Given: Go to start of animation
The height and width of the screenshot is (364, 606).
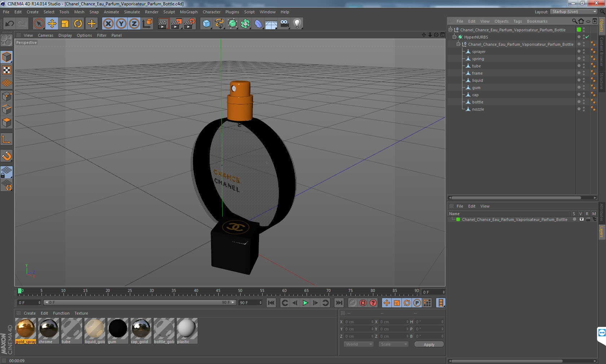Looking at the screenshot, I should coord(271,303).
